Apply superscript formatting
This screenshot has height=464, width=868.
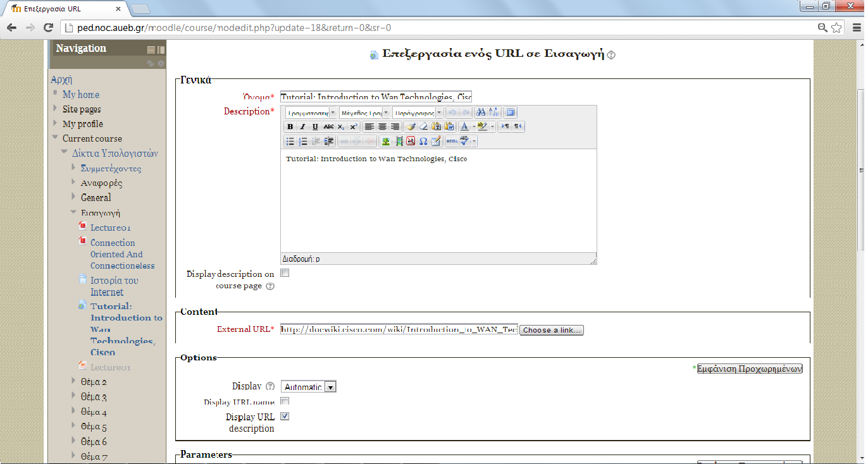point(354,126)
